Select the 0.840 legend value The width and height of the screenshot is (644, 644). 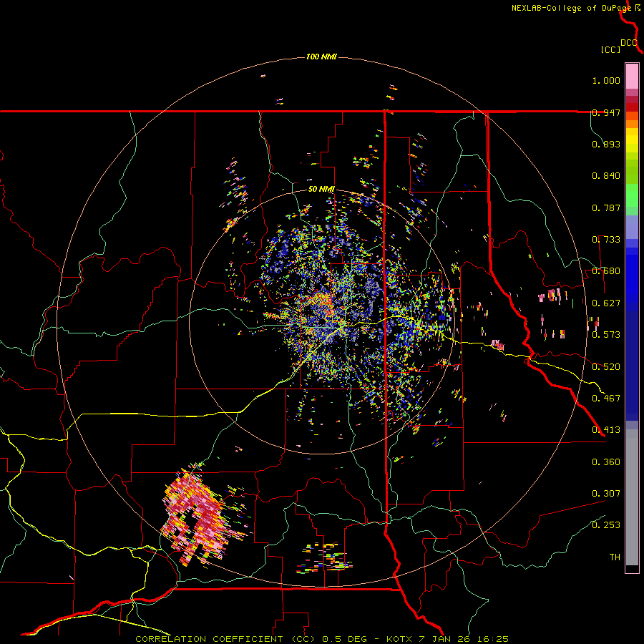coord(606,176)
